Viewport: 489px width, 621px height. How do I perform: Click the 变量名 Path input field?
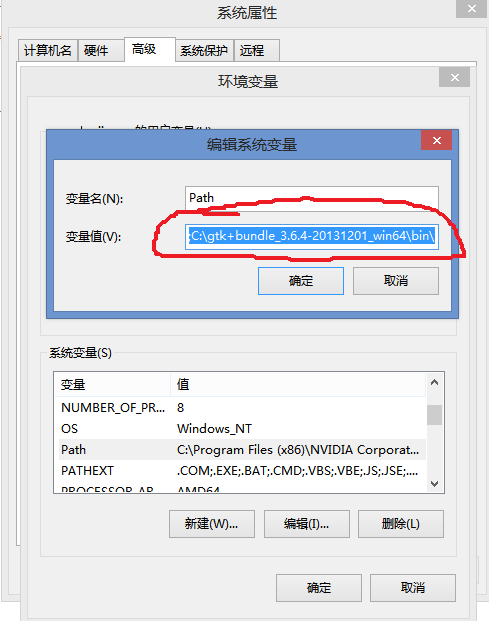(x=312, y=198)
